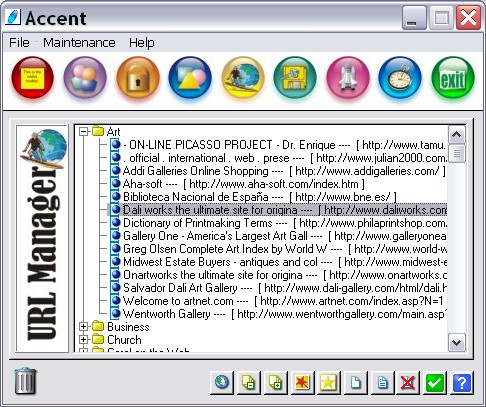Click the lined document edit button
486x407 pixels.
pos(382,382)
